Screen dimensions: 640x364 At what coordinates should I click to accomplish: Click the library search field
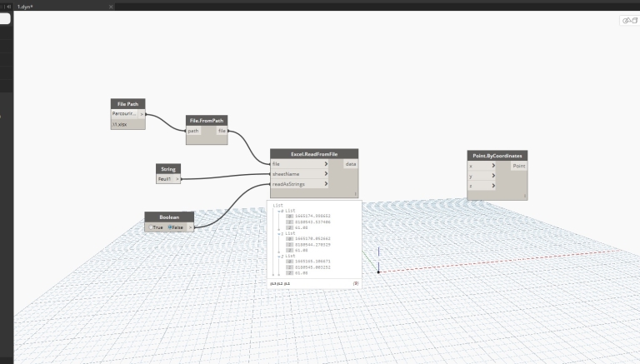pyautogui.click(x=5, y=18)
